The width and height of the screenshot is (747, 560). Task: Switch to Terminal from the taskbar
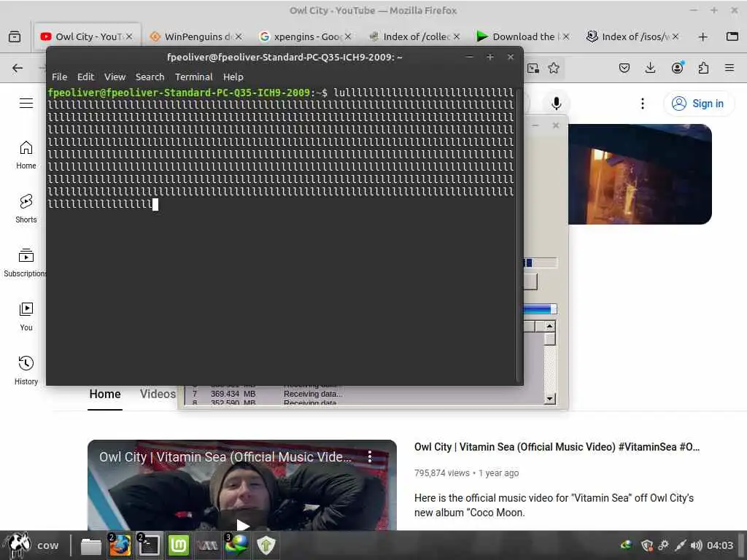[x=149, y=545]
